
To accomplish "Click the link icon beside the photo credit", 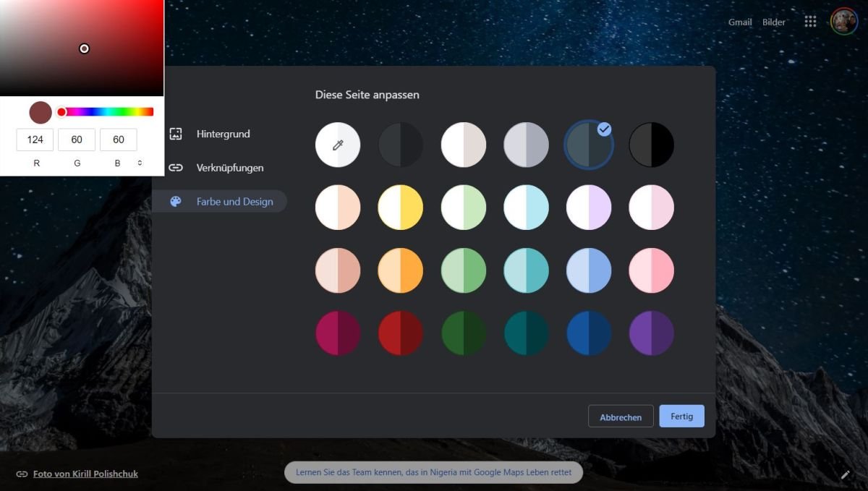I will (22, 474).
